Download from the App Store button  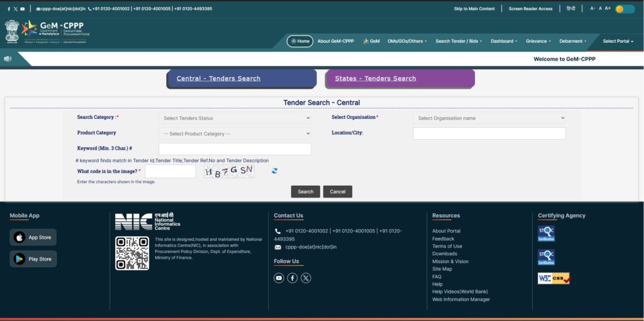point(33,237)
